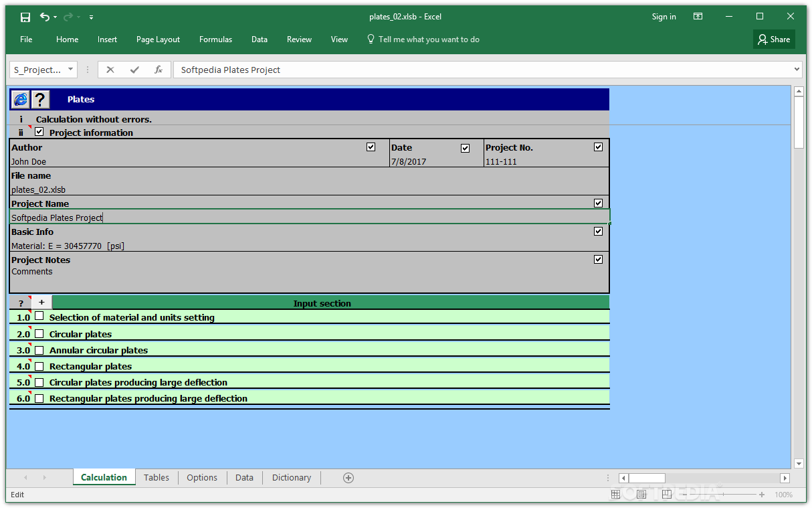Select the plates_02.xlsb file name cell
The image size is (812, 510).
coord(309,189)
